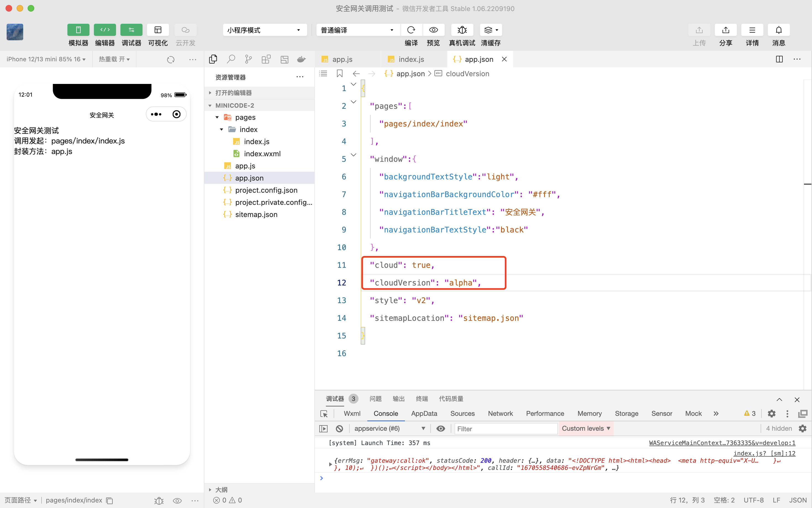The image size is (812, 508).
Task: Click the console Filter input field
Action: (505, 428)
